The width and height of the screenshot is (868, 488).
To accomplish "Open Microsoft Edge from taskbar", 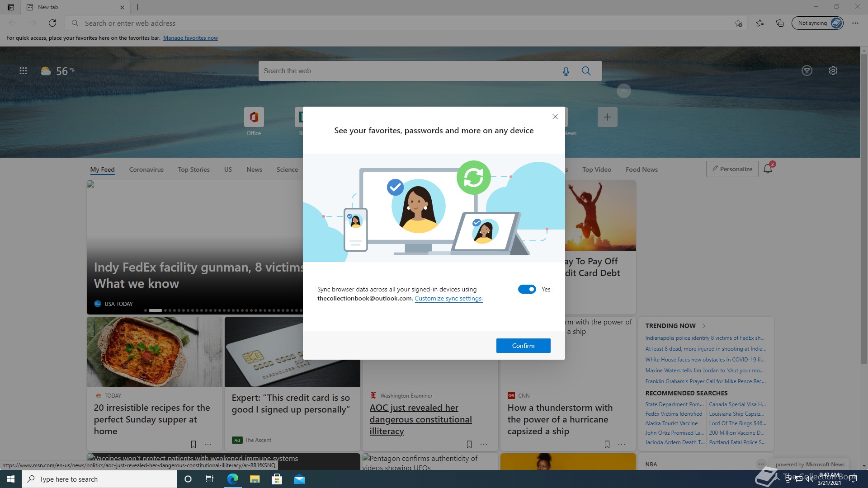I will [x=233, y=479].
